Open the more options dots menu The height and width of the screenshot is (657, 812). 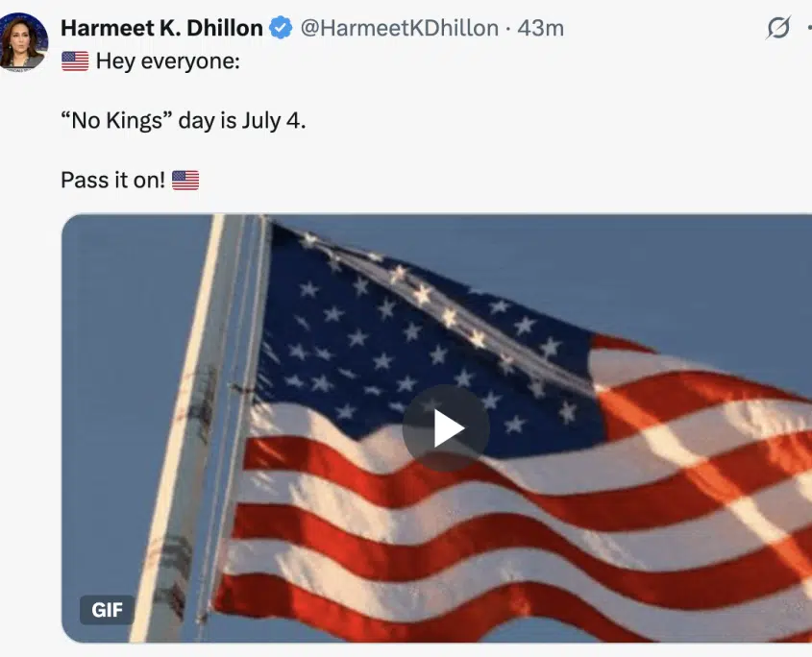(807, 29)
